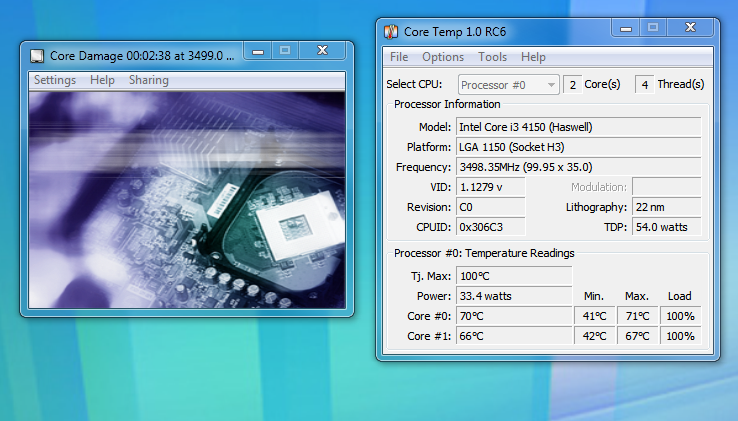
Task: Click the CPUID value 0x306C3
Action: (490, 227)
